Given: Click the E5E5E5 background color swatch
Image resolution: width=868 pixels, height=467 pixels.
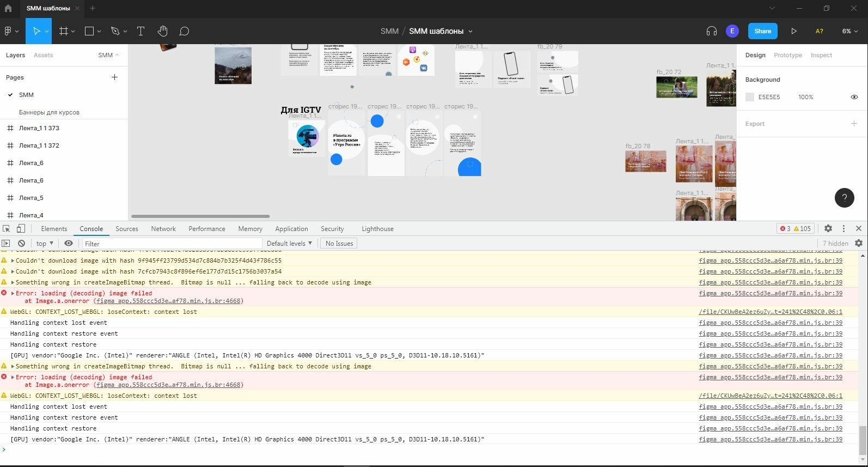Looking at the screenshot, I should [x=750, y=97].
